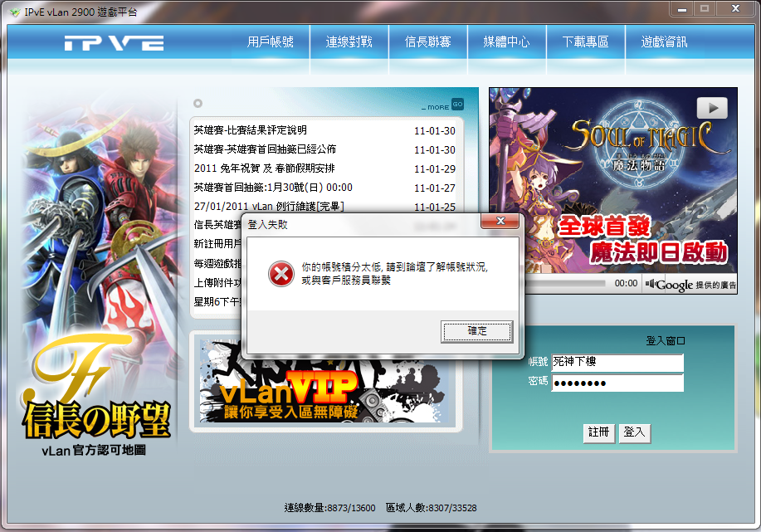This screenshot has width=761, height=532.
Task: Minimize the IPvE vLan window
Action: (x=682, y=9)
